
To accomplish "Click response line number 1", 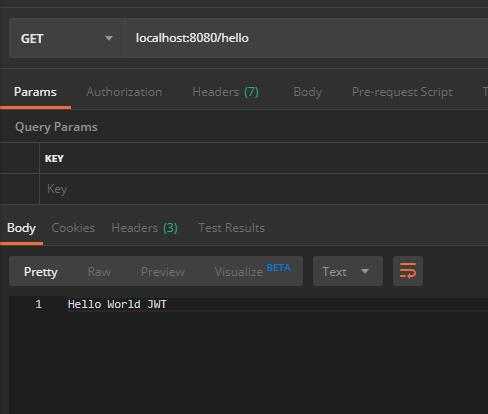I will pyautogui.click(x=38, y=304).
